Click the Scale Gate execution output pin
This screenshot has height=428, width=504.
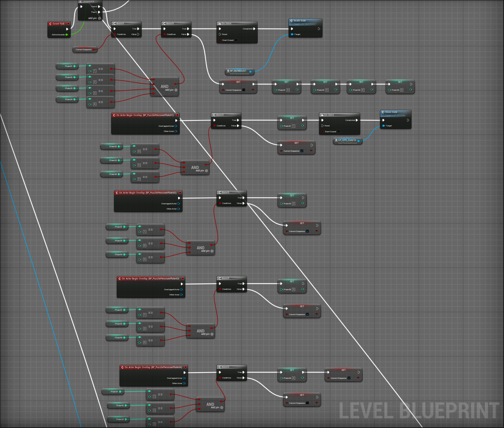(319, 29)
